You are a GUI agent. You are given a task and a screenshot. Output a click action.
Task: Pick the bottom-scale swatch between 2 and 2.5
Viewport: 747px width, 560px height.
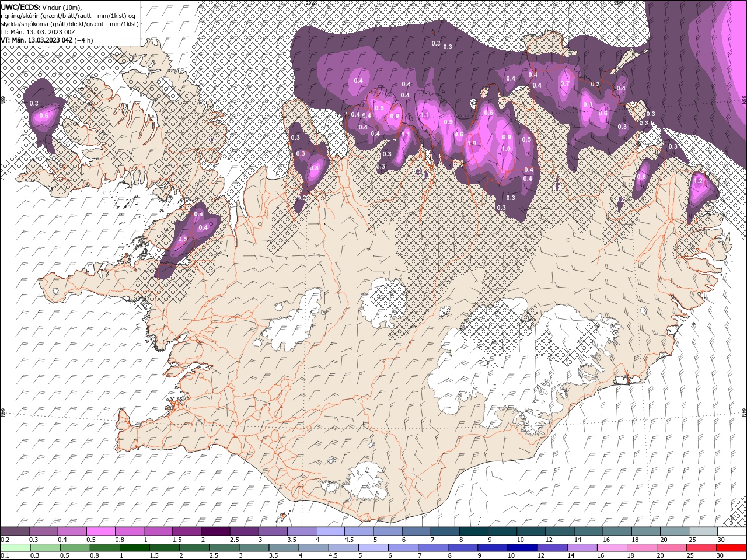tap(194, 548)
